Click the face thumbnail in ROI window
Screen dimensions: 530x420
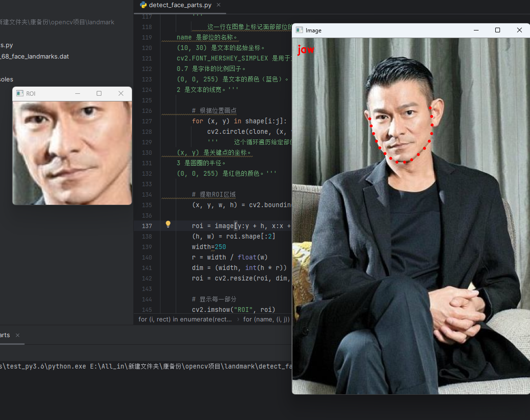pyautogui.click(x=72, y=153)
